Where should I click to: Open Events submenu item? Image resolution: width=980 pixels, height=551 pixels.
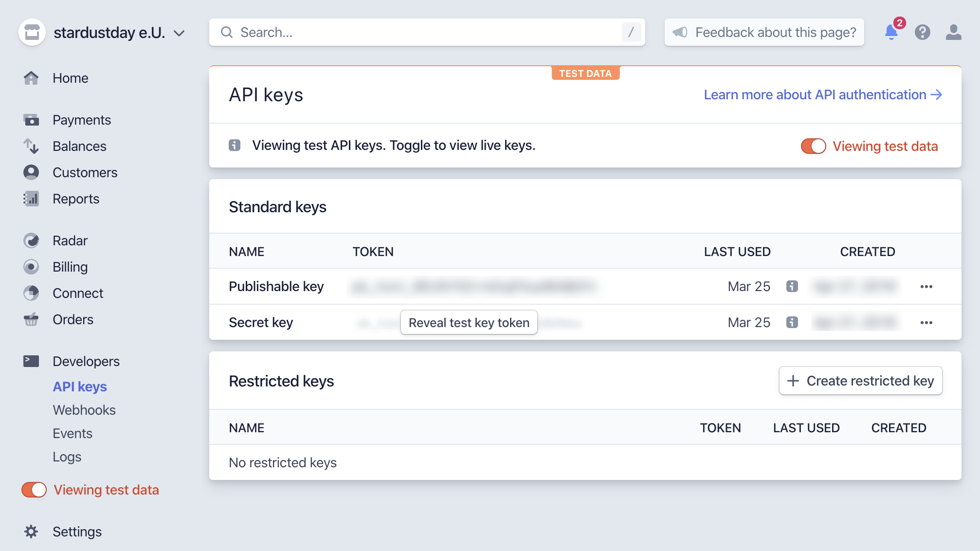[x=73, y=433]
